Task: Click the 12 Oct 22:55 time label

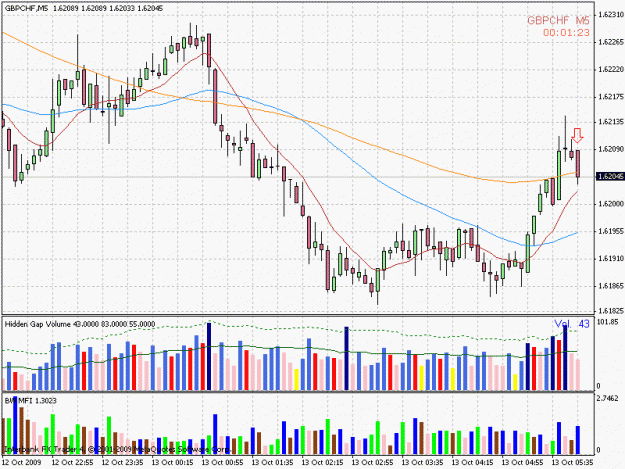Action: [x=73, y=463]
